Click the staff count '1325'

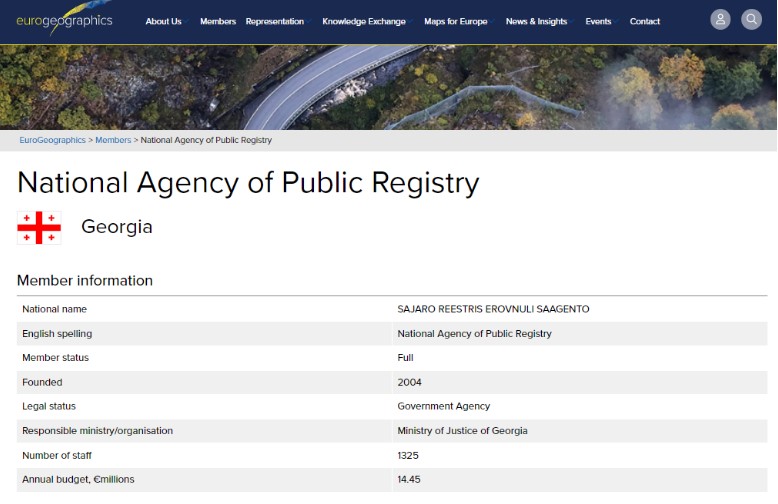pyautogui.click(x=408, y=455)
